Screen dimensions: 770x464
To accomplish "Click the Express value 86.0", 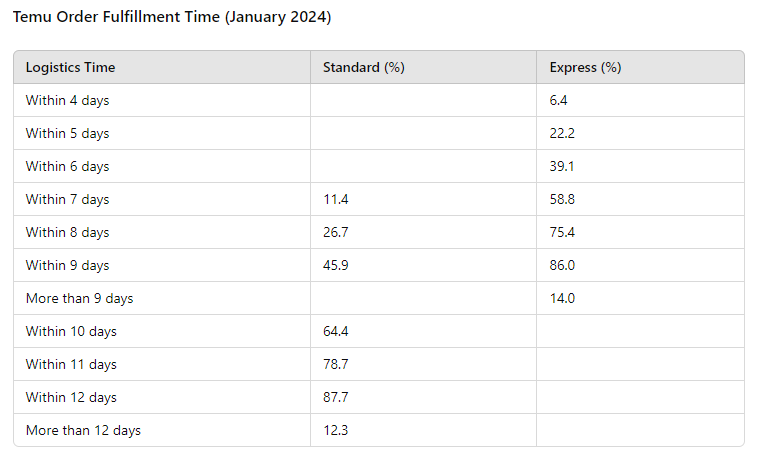I will coord(562,266).
